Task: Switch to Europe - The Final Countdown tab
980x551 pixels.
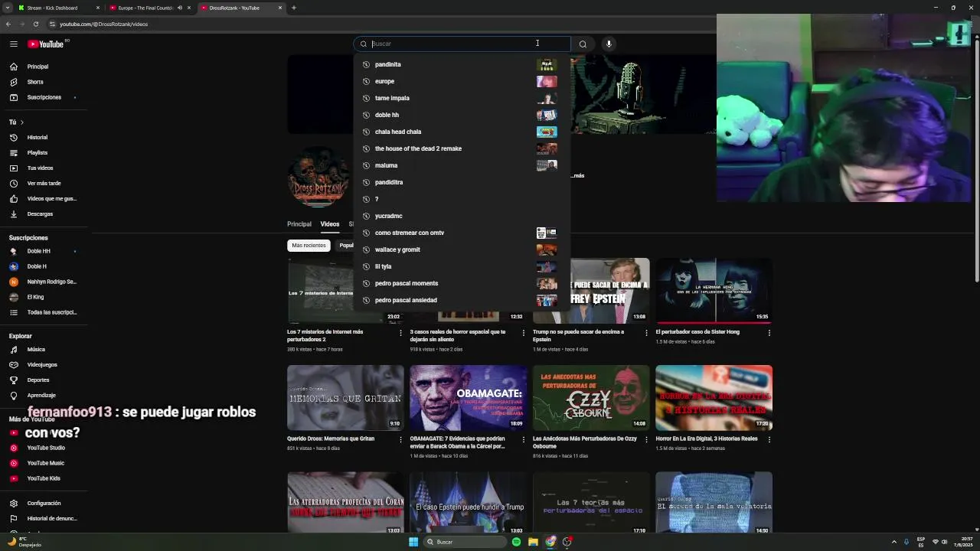Action: click(x=149, y=8)
